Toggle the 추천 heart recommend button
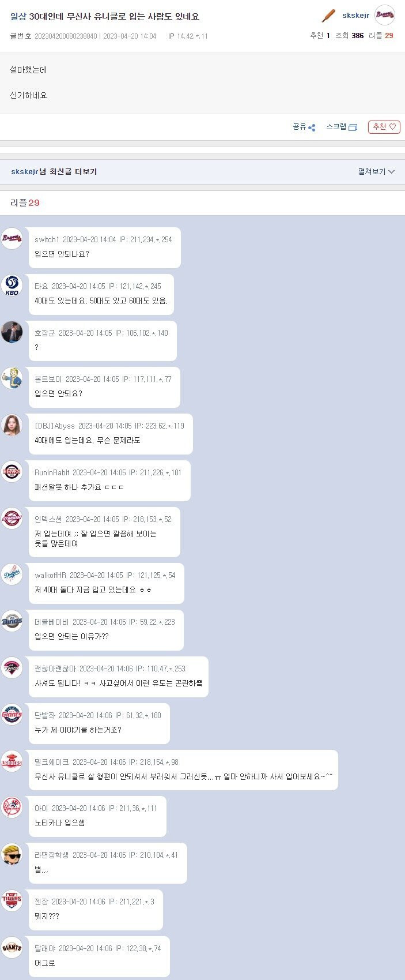This screenshot has width=405, height=980. click(384, 127)
